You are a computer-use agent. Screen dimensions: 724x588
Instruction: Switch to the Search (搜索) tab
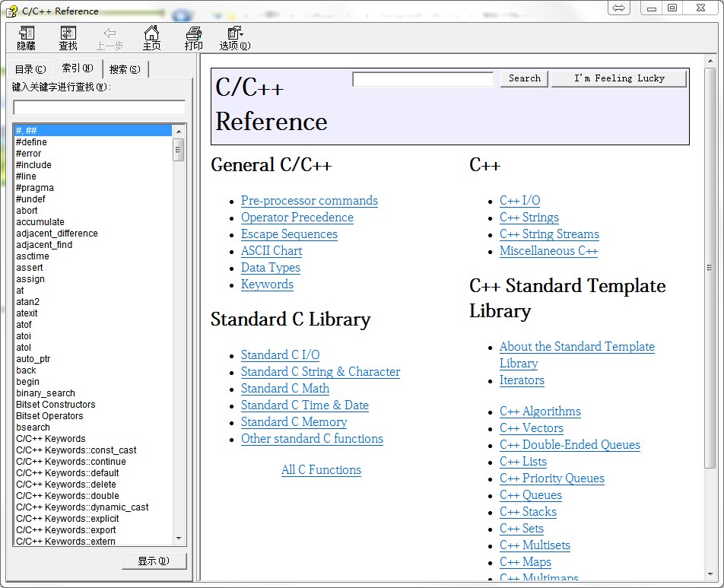pos(125,69)
